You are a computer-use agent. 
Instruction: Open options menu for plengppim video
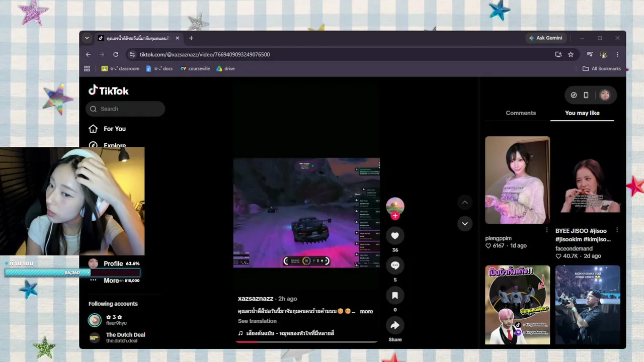click(547, 230)
